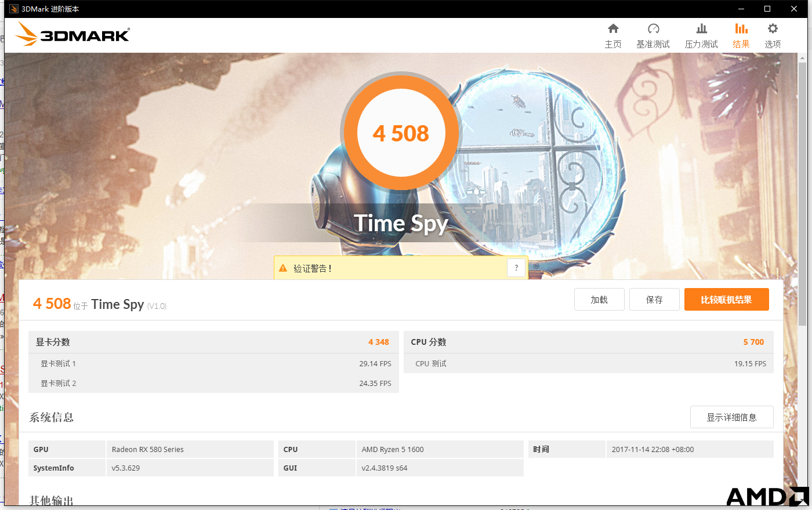Click the SystemInfo v5.3.629 value
812x510 pixels.
[x=126, y=468]
